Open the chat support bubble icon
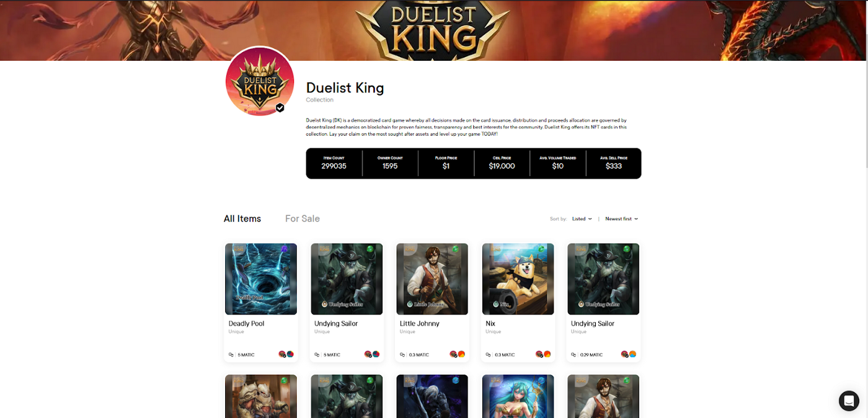This screenshot has width=868, height=418. coord(849,401)
